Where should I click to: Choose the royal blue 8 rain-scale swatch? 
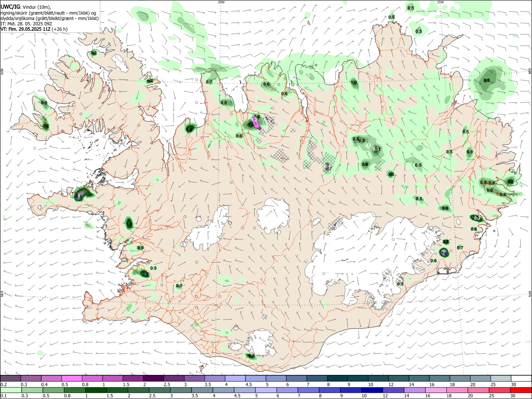click(x=329, y=390)
